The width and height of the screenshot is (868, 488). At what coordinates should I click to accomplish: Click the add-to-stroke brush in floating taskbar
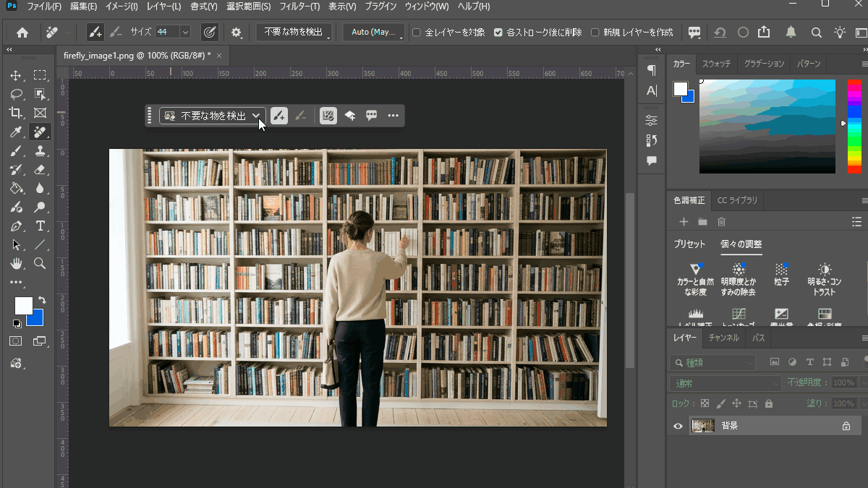point(279,116)
